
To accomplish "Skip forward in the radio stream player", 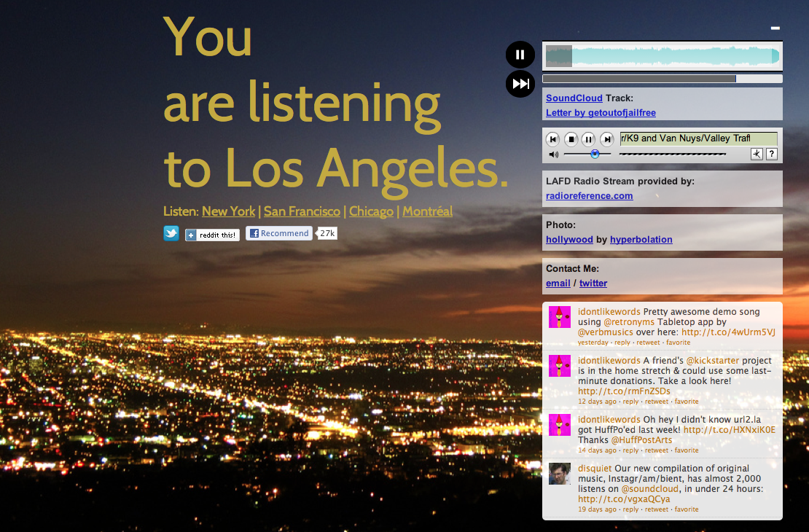I will (606, 138).
